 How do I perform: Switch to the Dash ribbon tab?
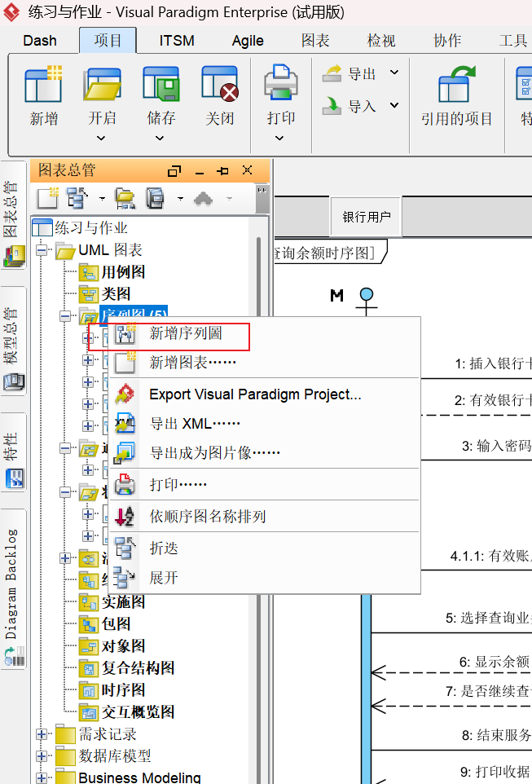pos(39,41)
